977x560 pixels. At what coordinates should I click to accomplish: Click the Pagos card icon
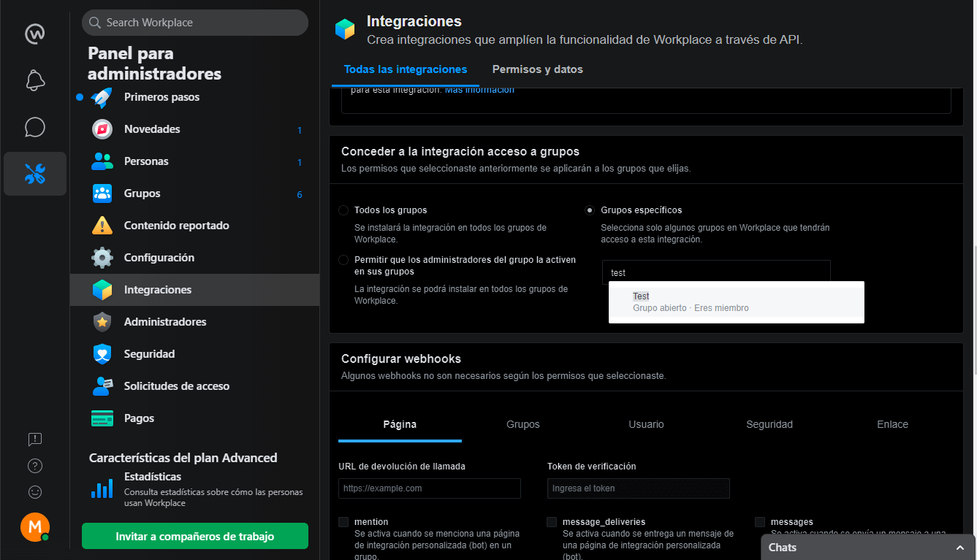coord(102,418)
